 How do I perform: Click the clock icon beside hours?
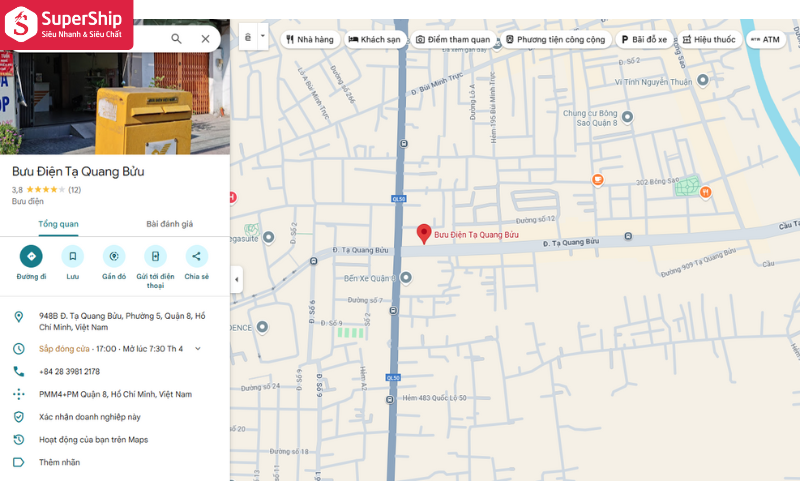click(19, 349)
